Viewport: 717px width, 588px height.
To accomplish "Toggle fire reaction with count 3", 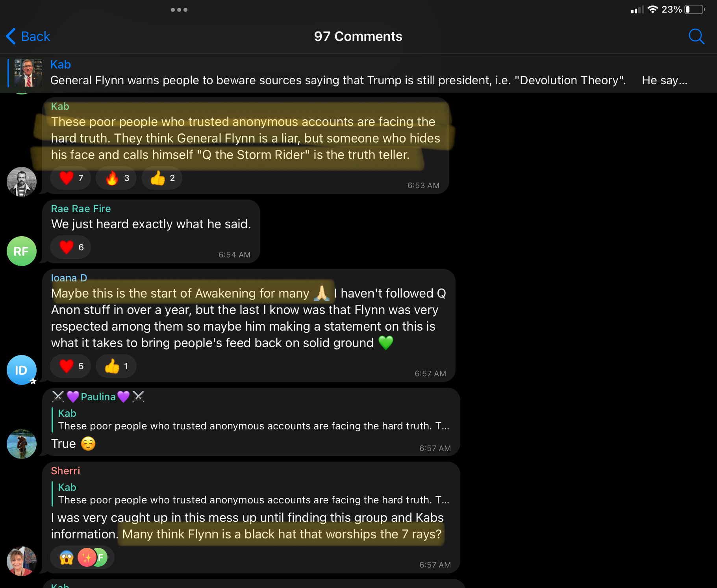I will click(117, 178).
